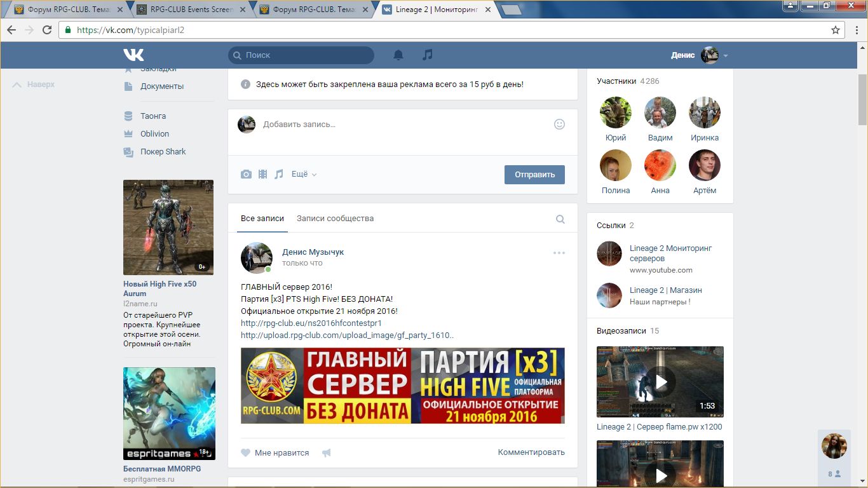Play Lineage 2 flame.pw x1200 video thumbnail
Screen dimensions: 868x488
coord(660,382)
